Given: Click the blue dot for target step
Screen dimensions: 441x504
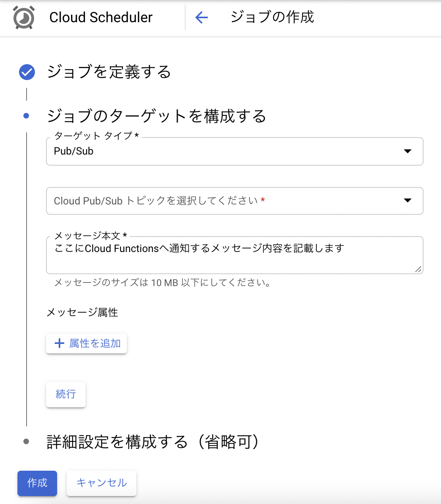Looking at the screenshot, I should tap(26, 116).
